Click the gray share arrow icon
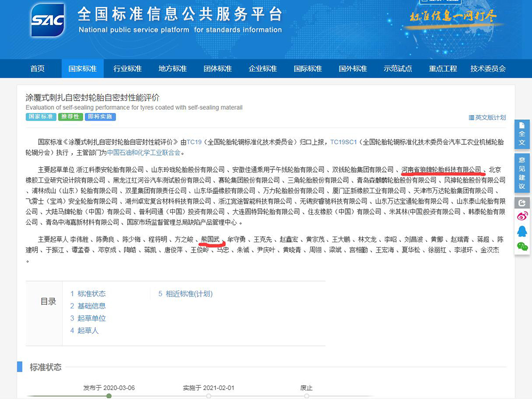Viewport: 532px width, 400px height. pyautogui.click(x=522, y=203)
